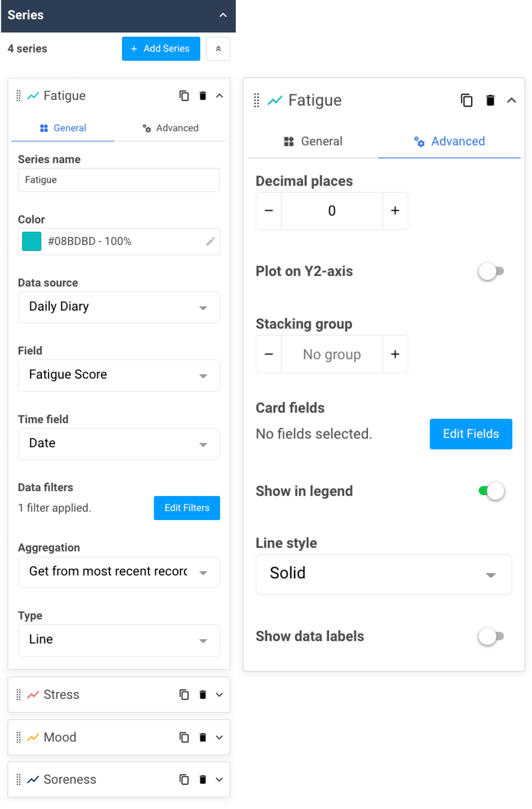Click the teal color swatch for Fatigue
Screen dimensions: 532x809
coord(31,242)
